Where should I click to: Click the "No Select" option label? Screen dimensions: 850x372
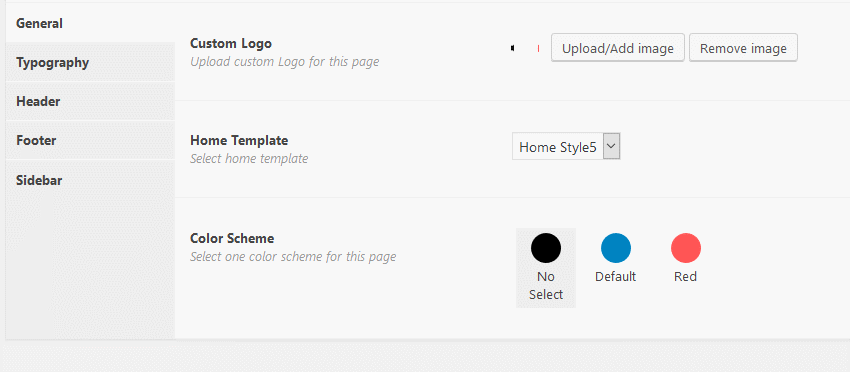coord(546,286)
